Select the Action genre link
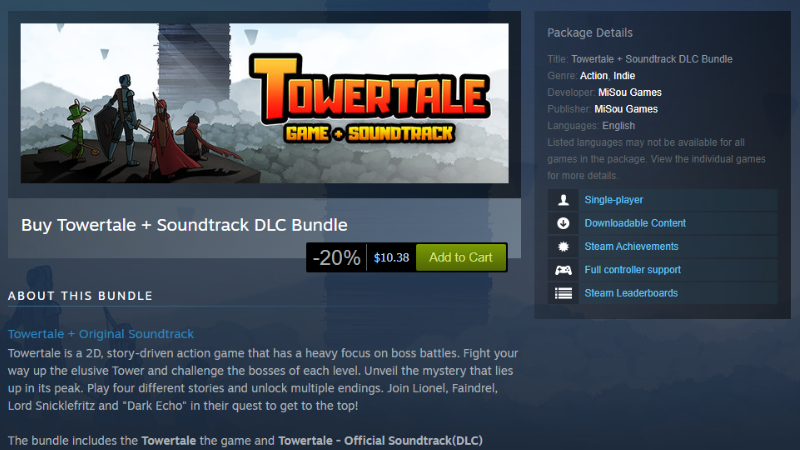The image size is (800, 450). click(x=594, y=76)
